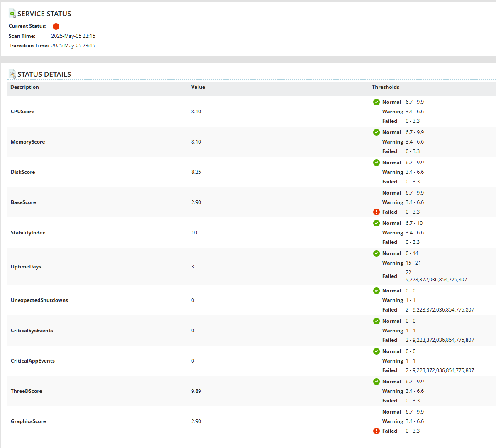The height and width of the screenshot is (448, 496).
Task: Click UptimeDays Failed threshold starting with 22
Action: [x=436, y=276]
